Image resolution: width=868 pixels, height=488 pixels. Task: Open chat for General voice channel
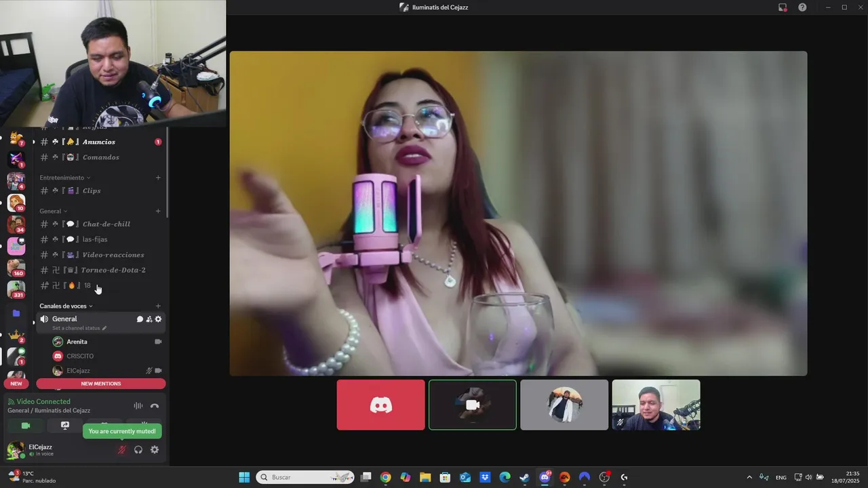click(140, 319)
